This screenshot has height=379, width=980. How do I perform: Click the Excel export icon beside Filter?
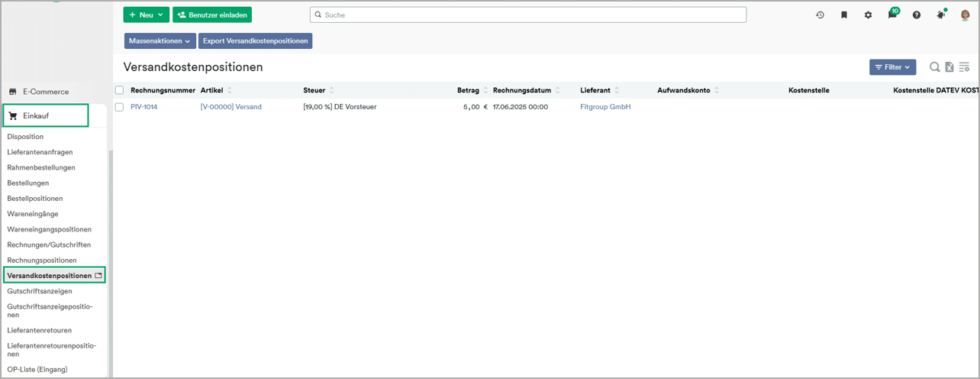[949, 67]
